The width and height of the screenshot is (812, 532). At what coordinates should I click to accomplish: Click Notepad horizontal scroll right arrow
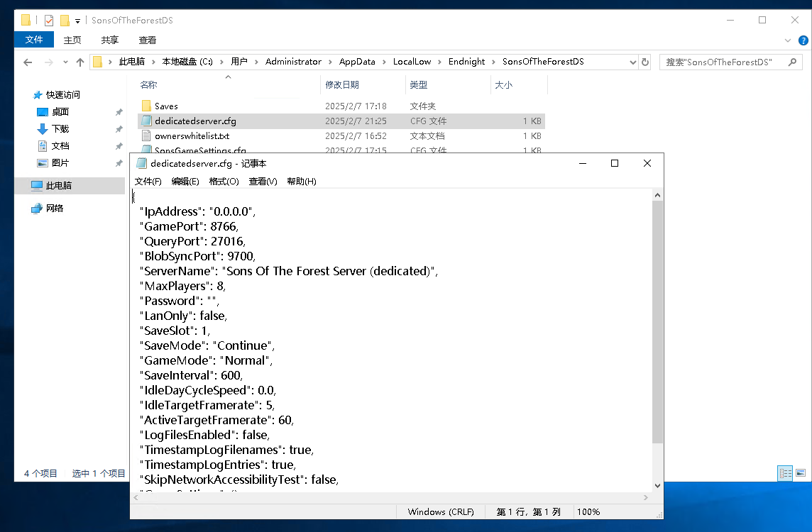[x=645, y=497]
